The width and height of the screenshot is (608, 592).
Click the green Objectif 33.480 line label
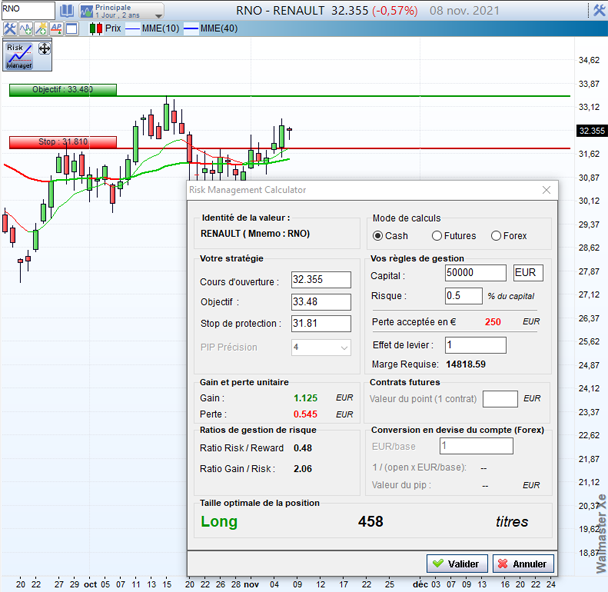coord(63,90)
